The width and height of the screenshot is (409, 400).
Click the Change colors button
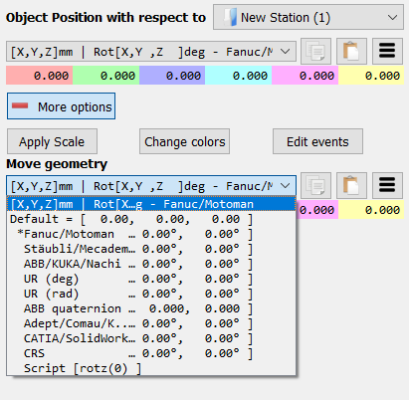pos(184,141)
